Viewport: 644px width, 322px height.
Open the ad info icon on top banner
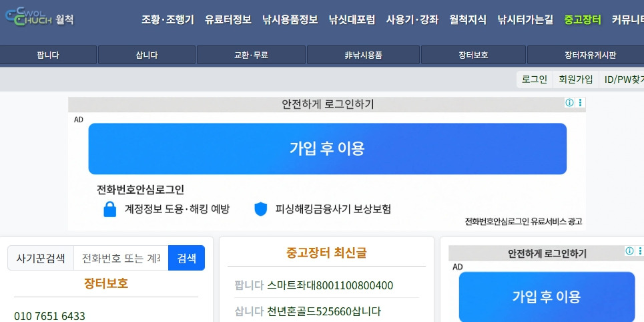[x=569, y=103]
